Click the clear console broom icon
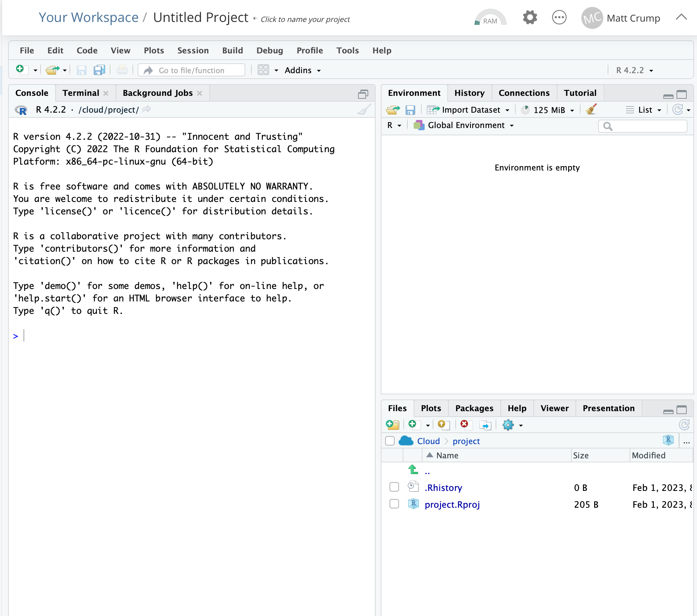 click(364, 110)
